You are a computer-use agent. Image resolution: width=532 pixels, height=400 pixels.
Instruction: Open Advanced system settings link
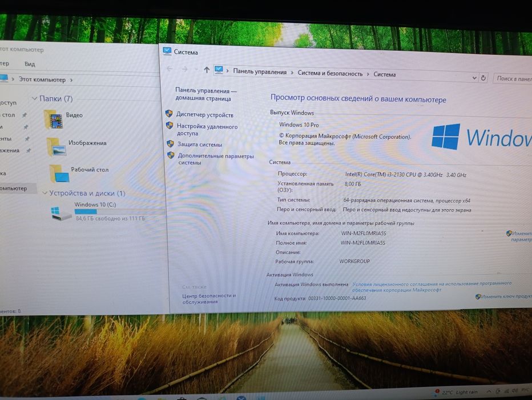216,159
